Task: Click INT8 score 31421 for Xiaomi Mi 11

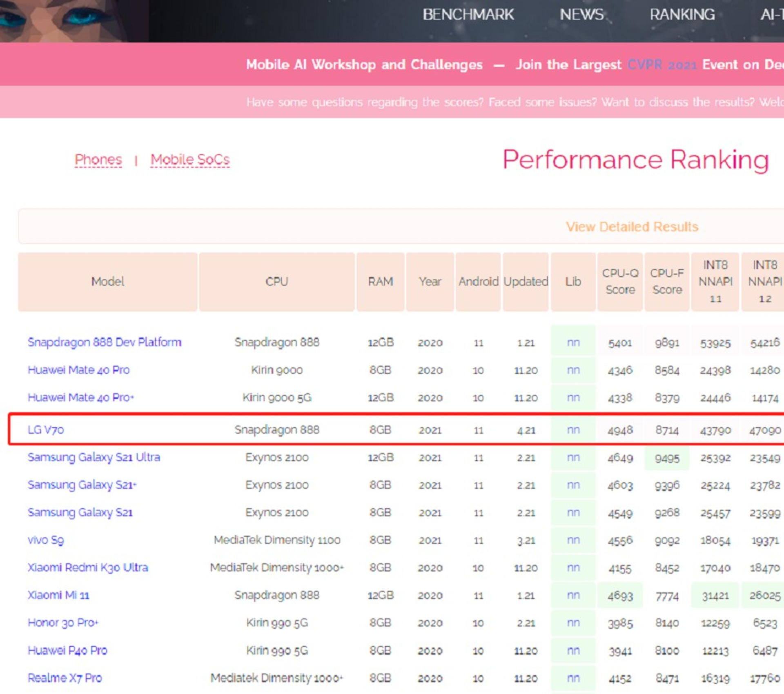Action: pyautogui.click(x=715, y=596)
